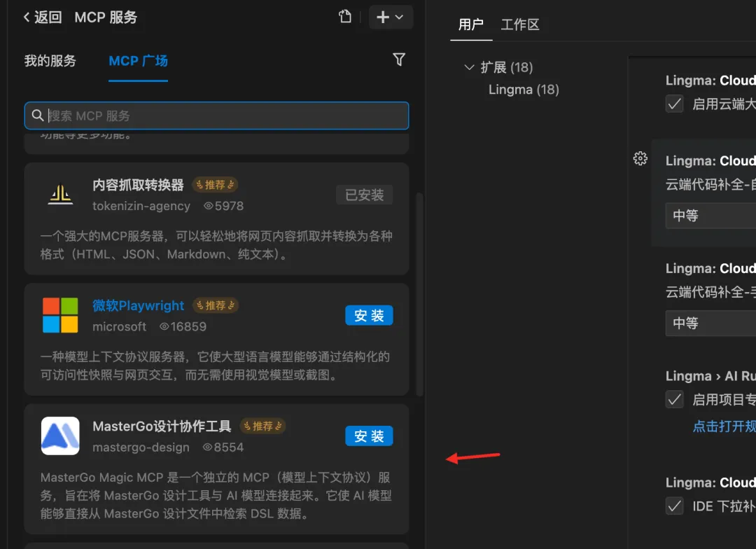756x549 pixels.
Task: Focus the 搜索 MCP 服务 search field
Action: [216, 116]
